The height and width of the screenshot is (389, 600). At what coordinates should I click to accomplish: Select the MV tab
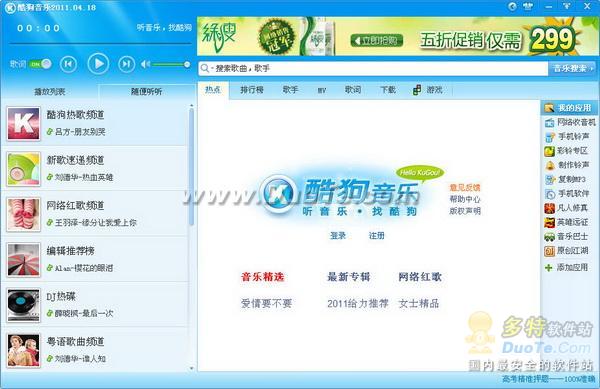[x=322, y=91]
